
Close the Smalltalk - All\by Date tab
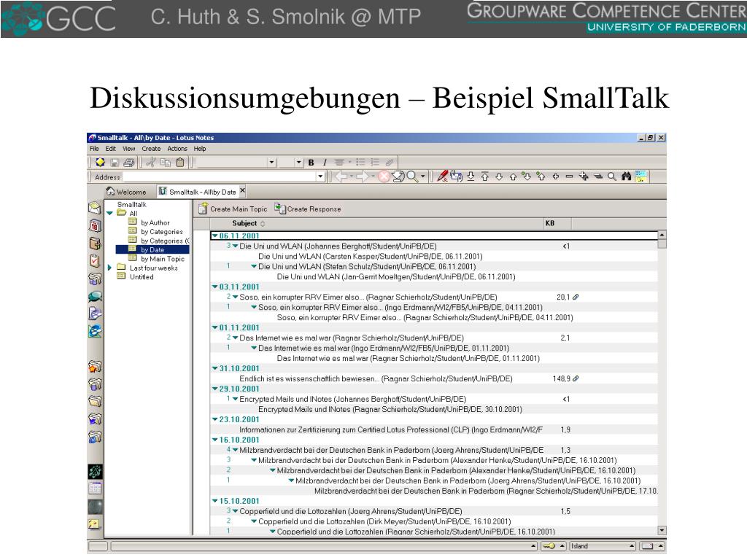[242, 190]
